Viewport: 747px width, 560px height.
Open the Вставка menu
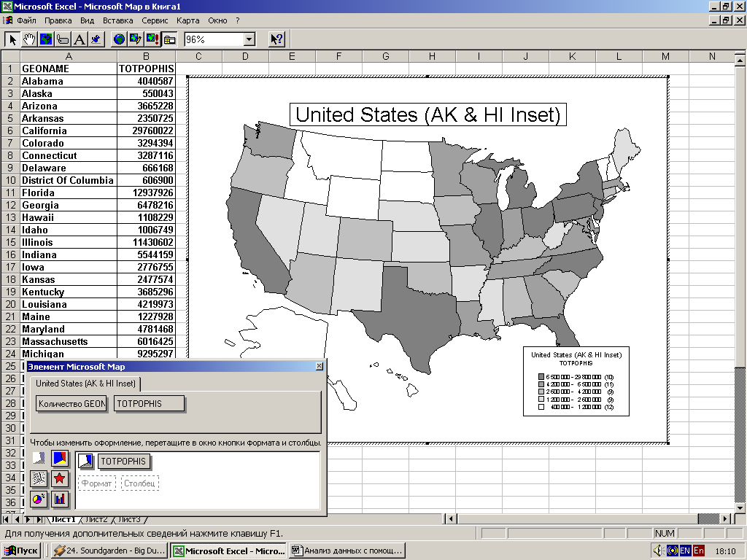117,20
